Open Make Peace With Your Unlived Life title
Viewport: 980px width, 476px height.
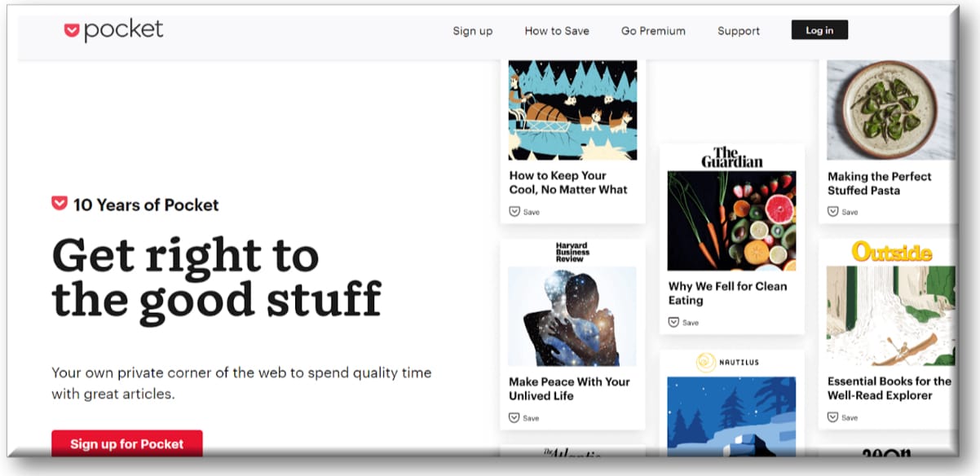pos(569,389)
